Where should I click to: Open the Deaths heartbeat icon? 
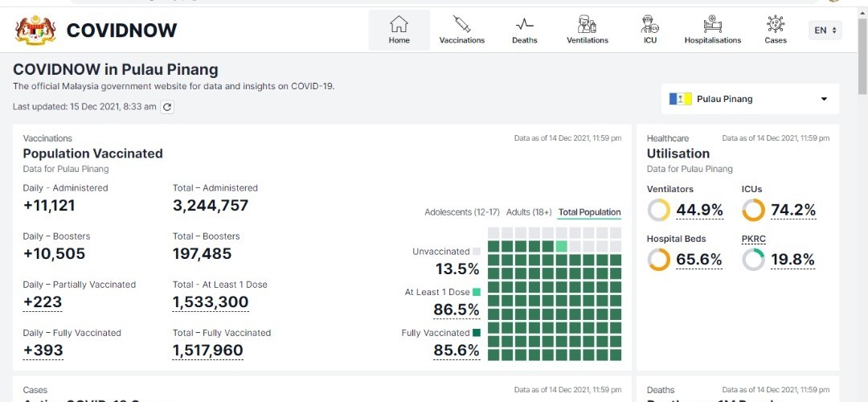(524, 24)
